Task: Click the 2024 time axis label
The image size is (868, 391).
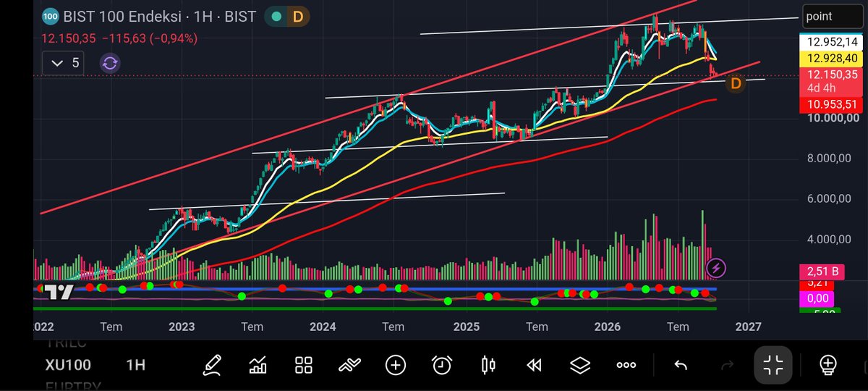Action: [323, 327]
